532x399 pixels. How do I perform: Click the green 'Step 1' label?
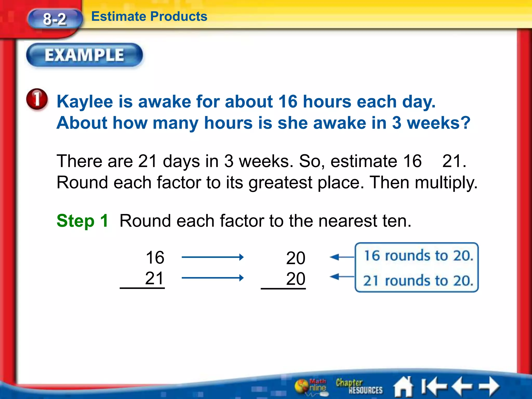click(83, 221)
